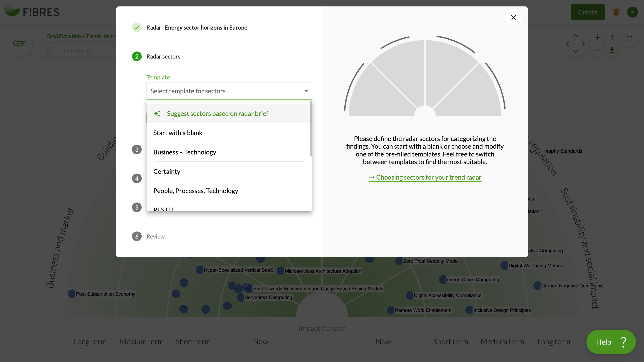Open the Select template for sectors dropdown
The width and height of the screenshot is (644, 362).
(229, 91)
